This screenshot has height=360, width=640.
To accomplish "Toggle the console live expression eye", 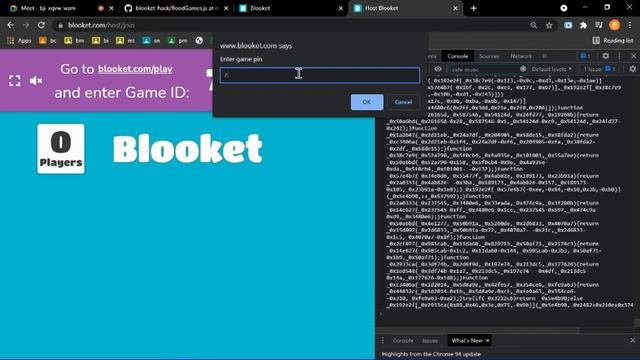I will pos(438,69).
